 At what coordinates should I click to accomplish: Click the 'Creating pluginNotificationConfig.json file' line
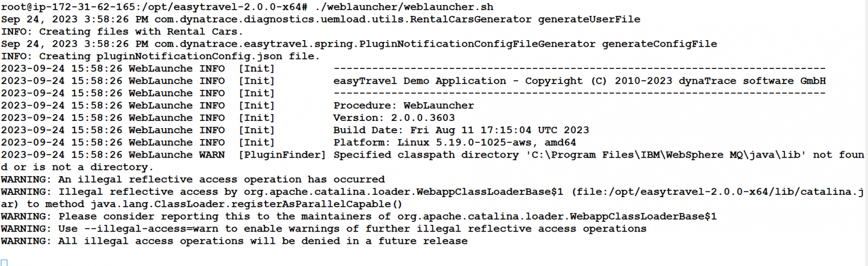click(160, 56)
